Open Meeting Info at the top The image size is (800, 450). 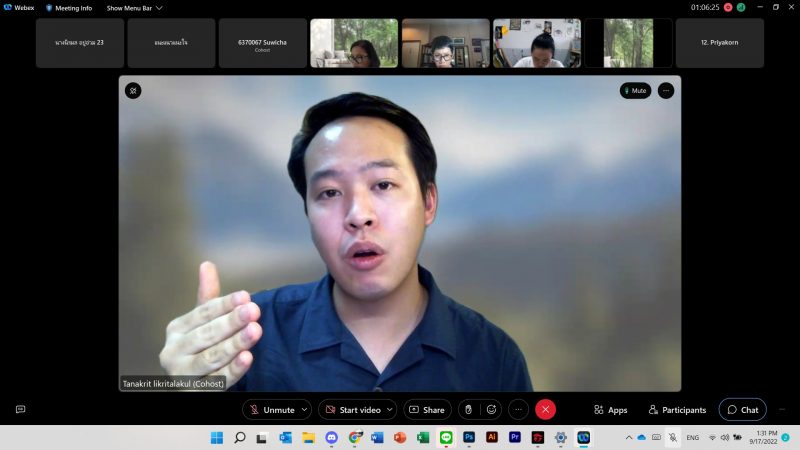(69, 7)
